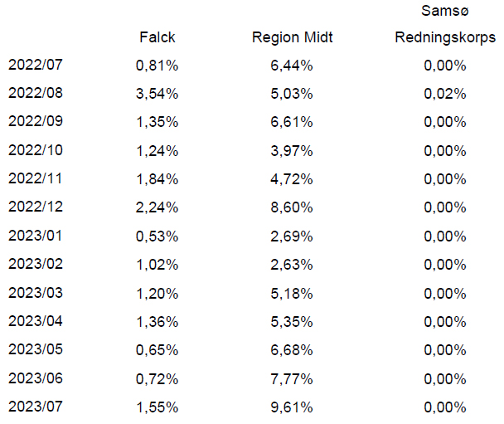Click the Region Midt value 7,77%
The image size is (504, 424).
point(292,379)
